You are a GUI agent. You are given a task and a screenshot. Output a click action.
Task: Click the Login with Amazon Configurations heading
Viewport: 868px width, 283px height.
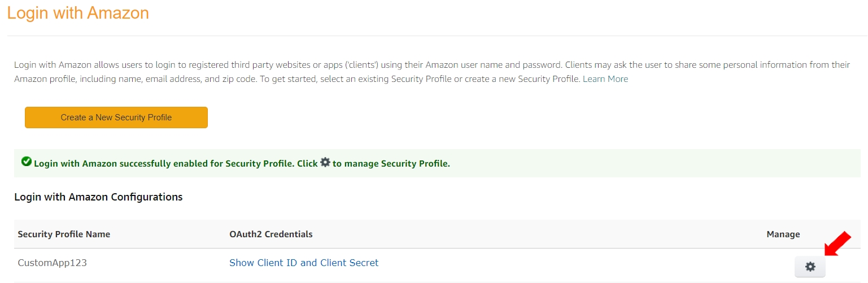click(x=98, y=197)
